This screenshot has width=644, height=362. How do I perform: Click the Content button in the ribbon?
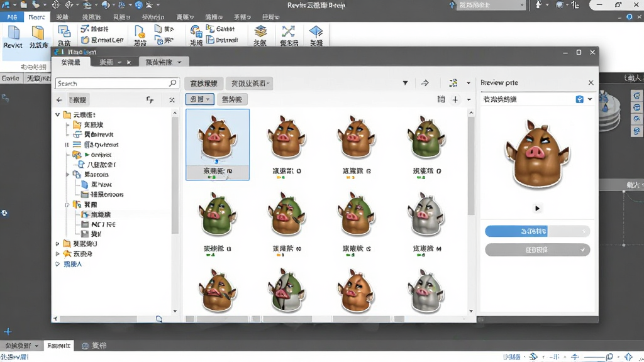click(220, 29)
